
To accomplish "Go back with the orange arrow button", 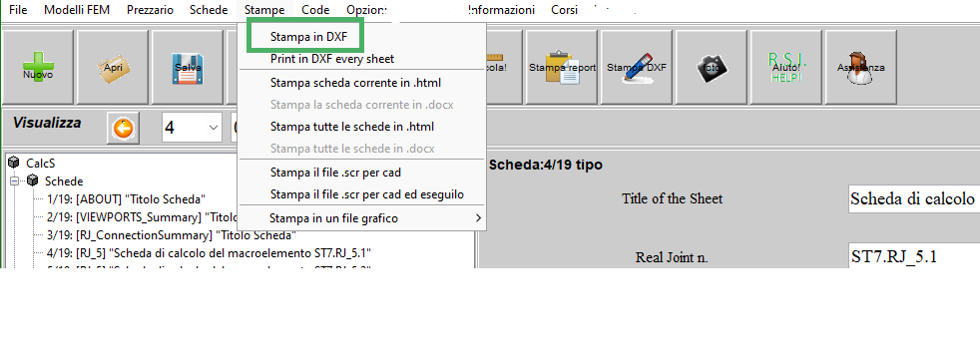I will (x=123, y=128).
